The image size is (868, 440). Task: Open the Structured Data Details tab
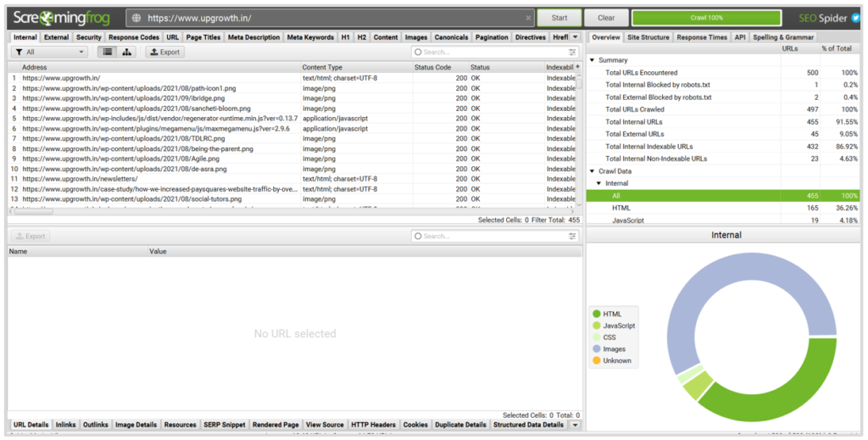528,425
